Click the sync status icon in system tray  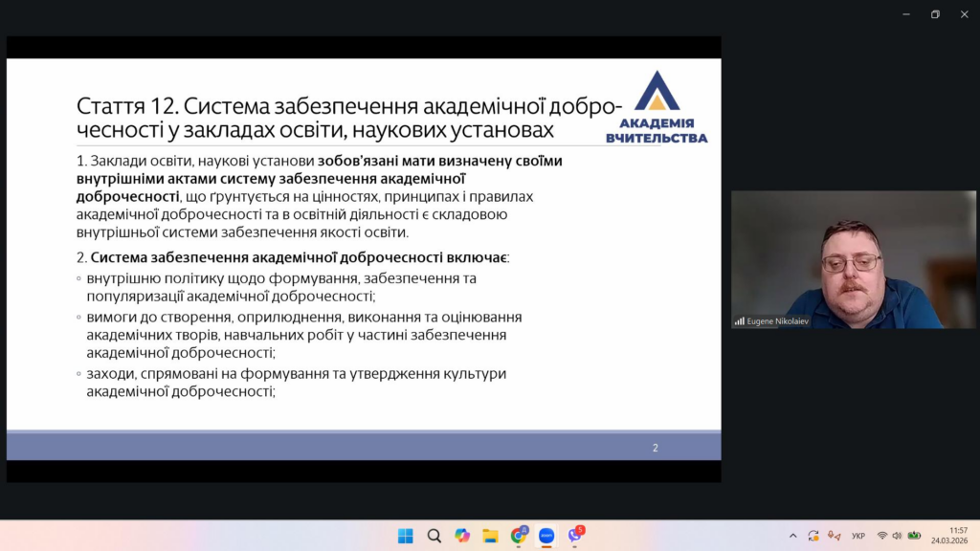click(813, 536)
